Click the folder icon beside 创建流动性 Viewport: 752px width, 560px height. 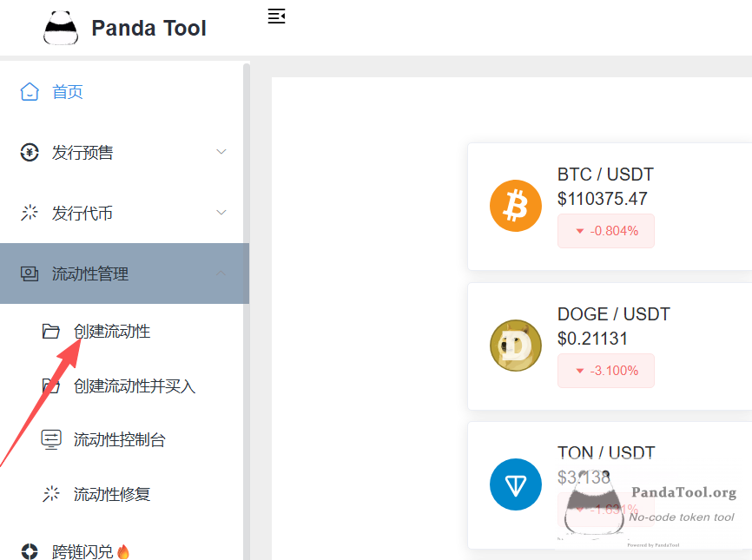coord(51,332)
